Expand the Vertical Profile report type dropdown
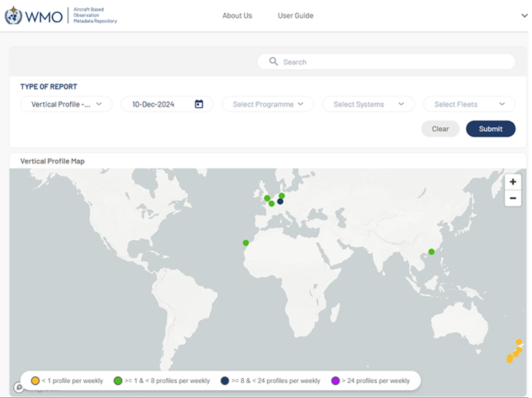532x398 pixels. 66,104
